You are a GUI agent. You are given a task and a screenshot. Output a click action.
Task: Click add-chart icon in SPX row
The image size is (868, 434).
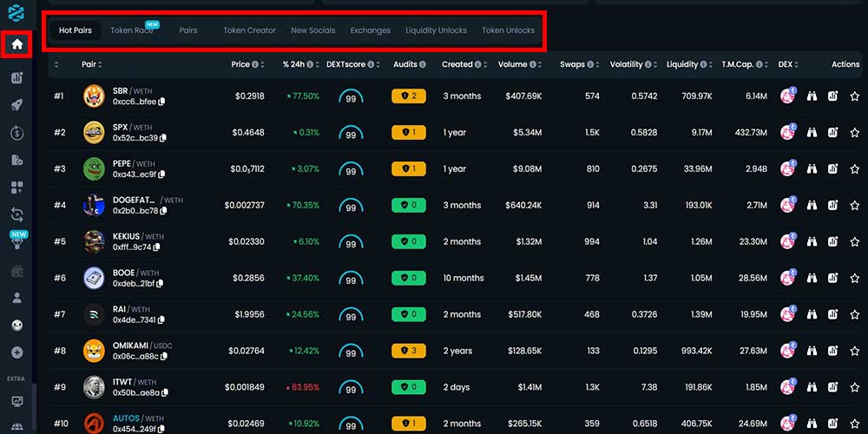click(x=832, y=132)
